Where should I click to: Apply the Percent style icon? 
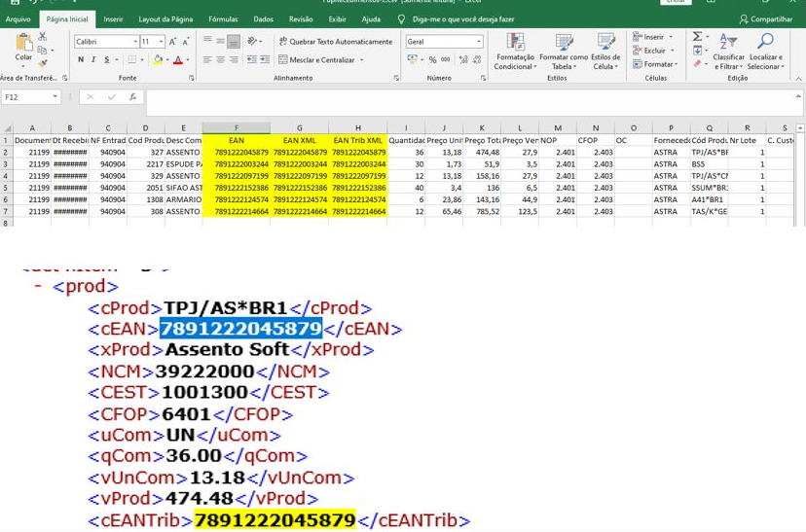click(432, 59)
